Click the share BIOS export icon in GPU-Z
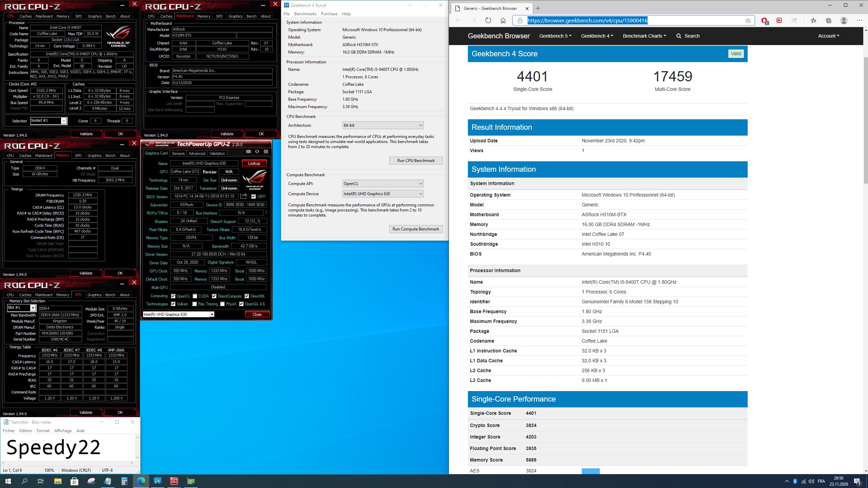 (x=243, y=196)
